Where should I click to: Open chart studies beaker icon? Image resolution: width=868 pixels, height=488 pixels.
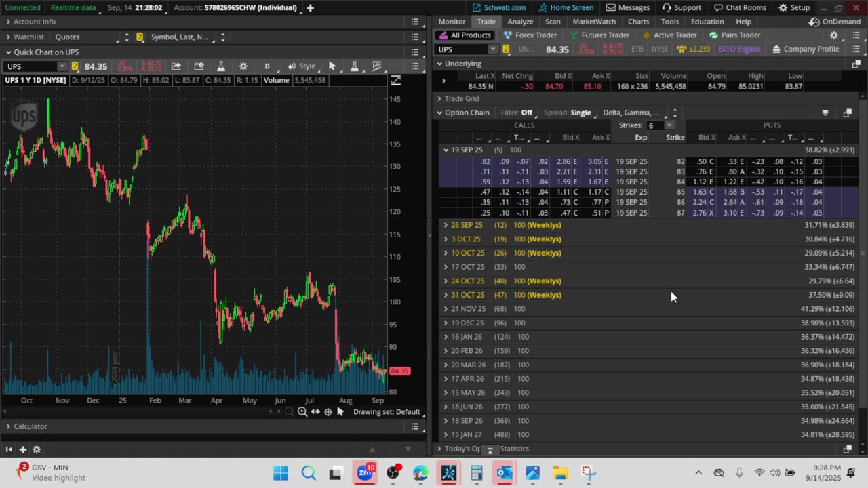point(220,66)
